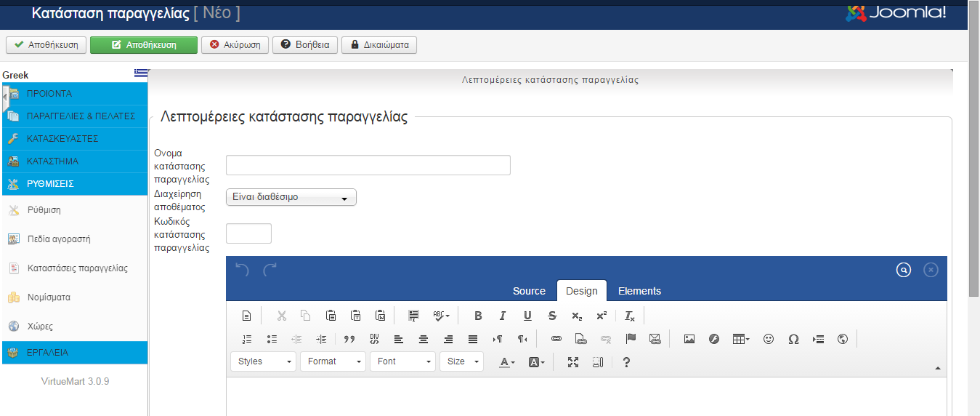Pick a text color
The width and height of the screenshot is (980, 416).
click(x=508, y=361)
